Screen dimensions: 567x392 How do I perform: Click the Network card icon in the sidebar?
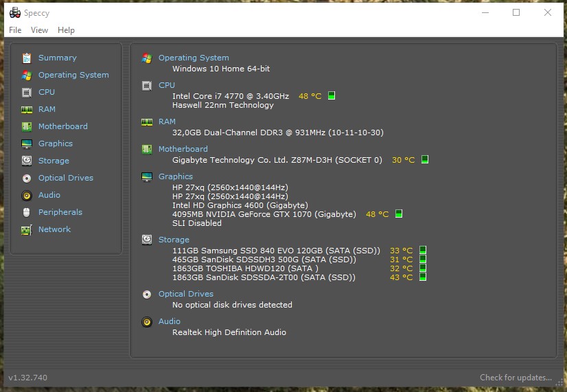26,229
